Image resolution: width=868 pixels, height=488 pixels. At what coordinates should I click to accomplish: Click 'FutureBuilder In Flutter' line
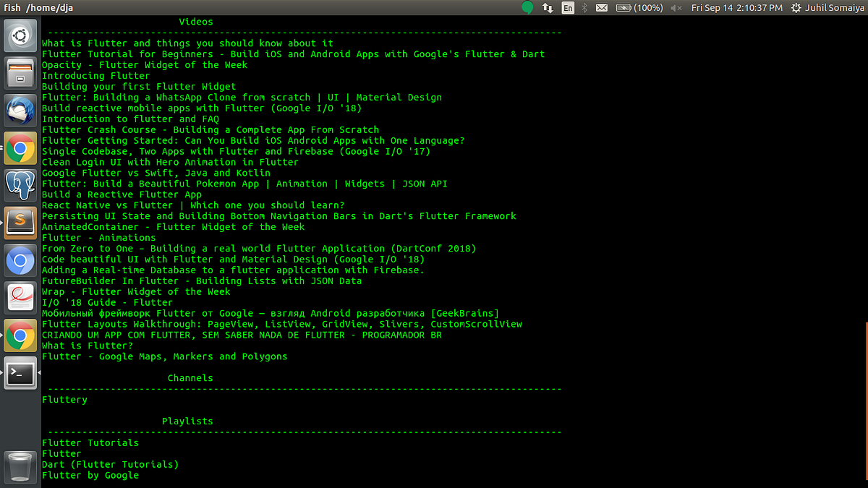[202, 281]
